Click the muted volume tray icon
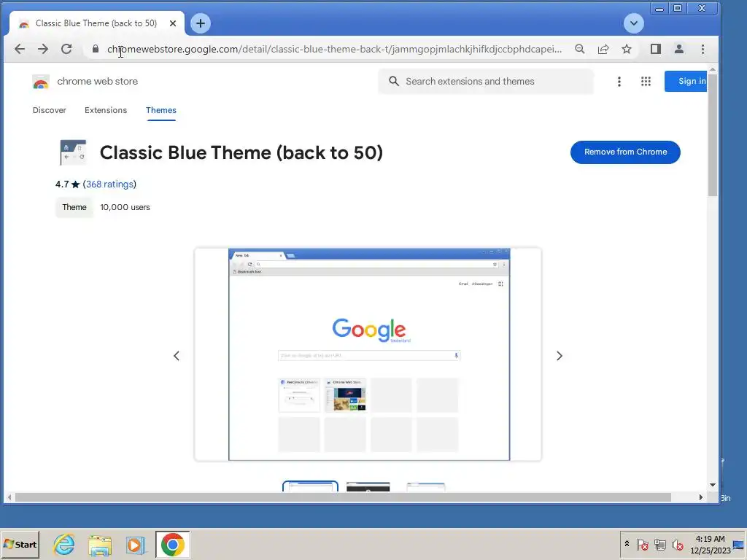Screen dimensions: 747x560 click(677, 544)
